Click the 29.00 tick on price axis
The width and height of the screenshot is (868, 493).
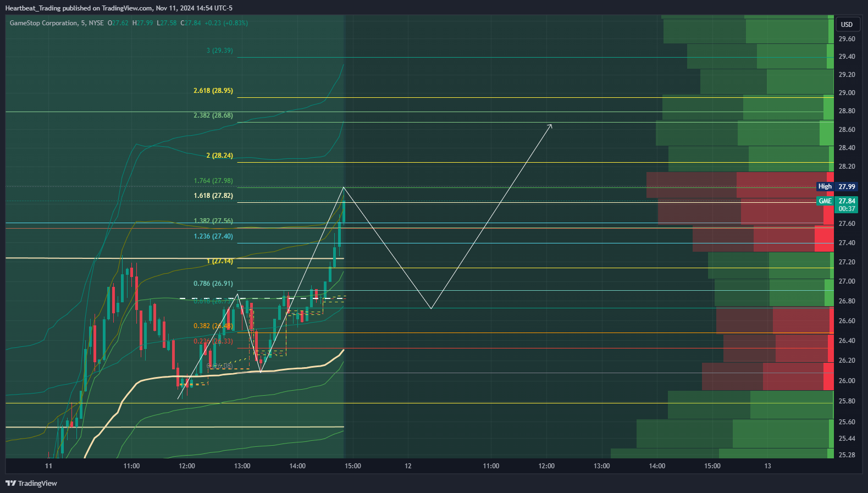click(847, 93)
